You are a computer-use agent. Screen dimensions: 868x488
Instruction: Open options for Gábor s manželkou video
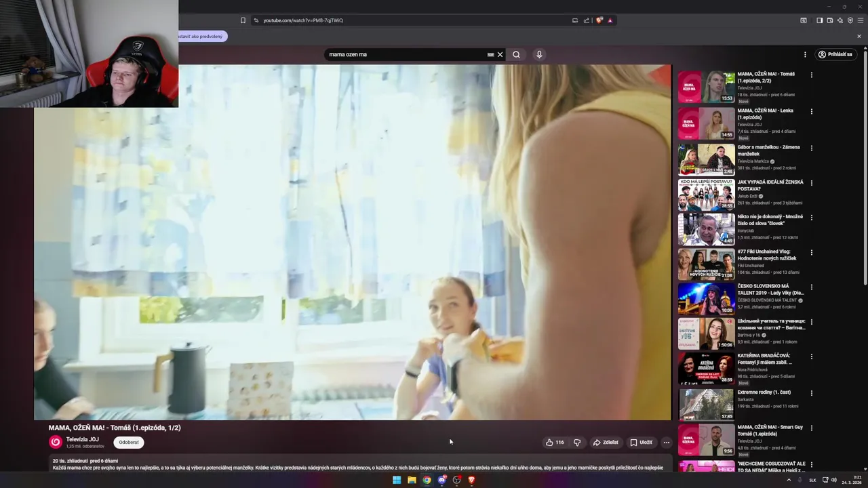(x=811, y=148)
